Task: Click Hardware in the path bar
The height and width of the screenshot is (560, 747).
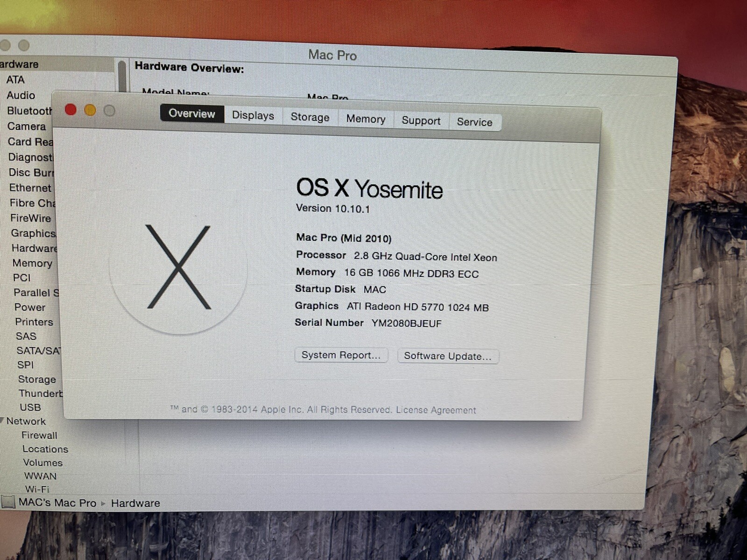Action: pos(135,503)
